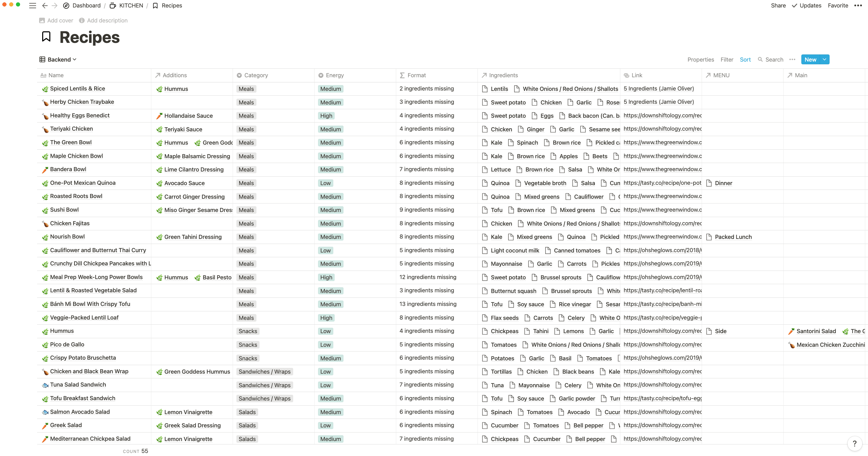
Task: Open the Packed Lunch menu link
Action: (x=733, y=237)
